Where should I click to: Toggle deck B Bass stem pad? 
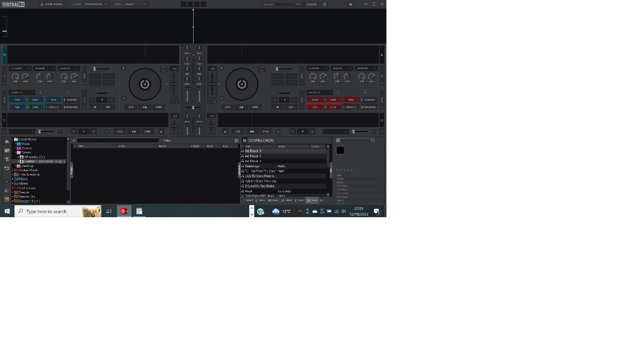(351, 100)
